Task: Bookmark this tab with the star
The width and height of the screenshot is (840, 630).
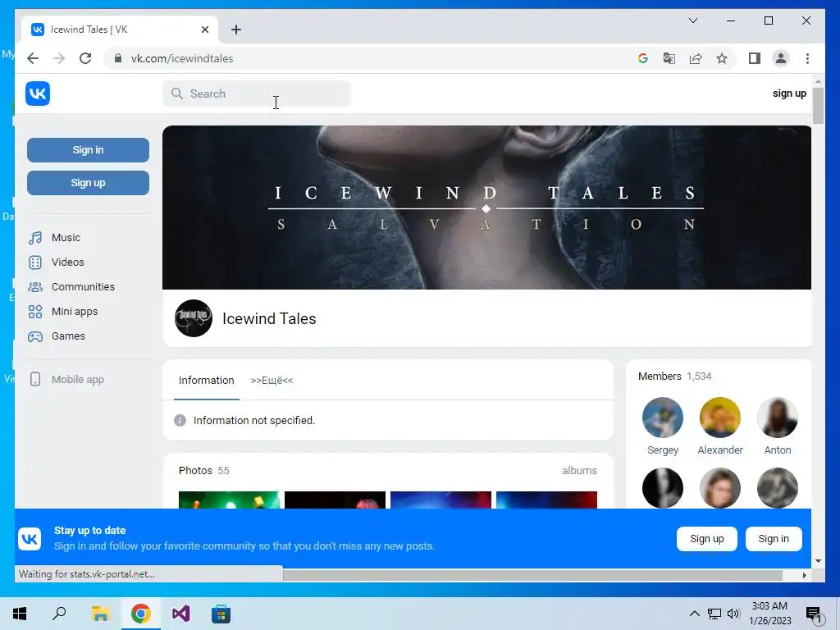Action: coord(722,58)
